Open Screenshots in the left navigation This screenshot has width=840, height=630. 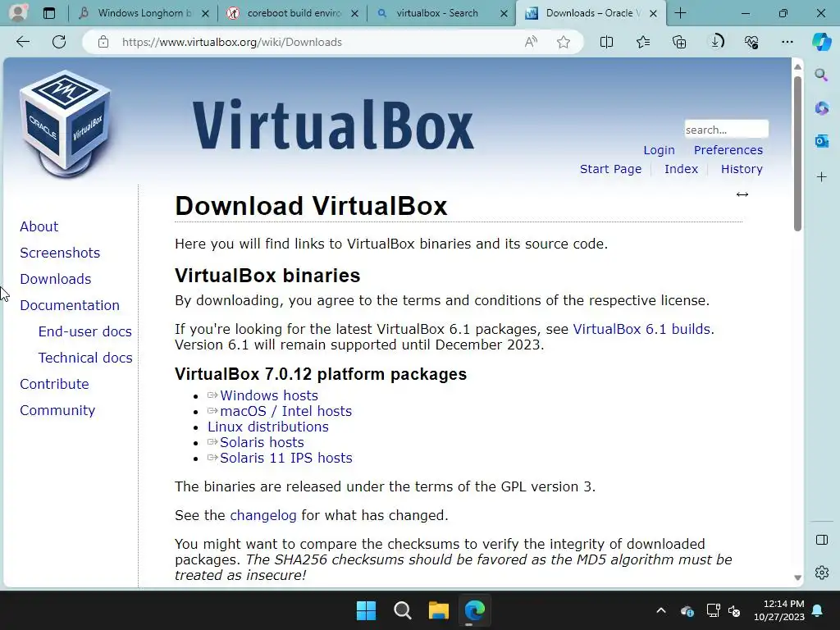point(60,253)
